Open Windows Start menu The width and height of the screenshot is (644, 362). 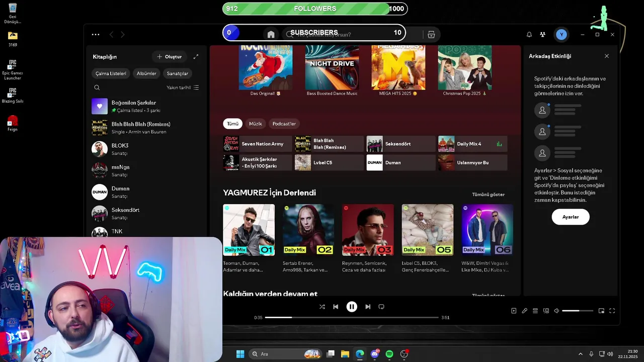point(240,354)
